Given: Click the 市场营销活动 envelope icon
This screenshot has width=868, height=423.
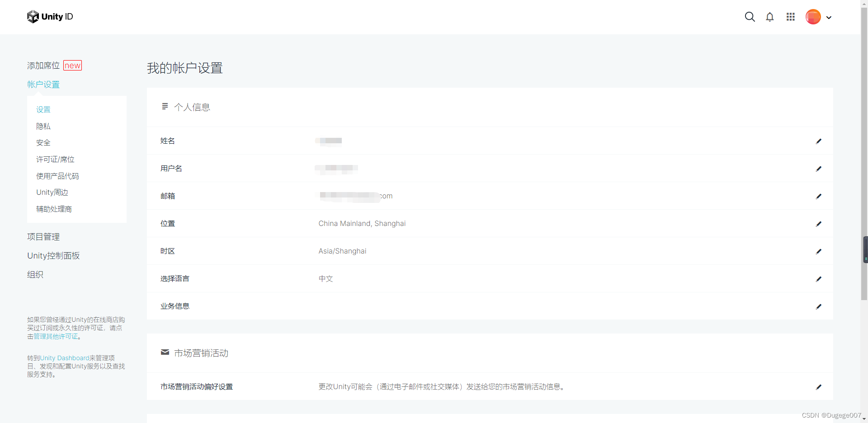Looking at the screenshot, I should 165,352.
